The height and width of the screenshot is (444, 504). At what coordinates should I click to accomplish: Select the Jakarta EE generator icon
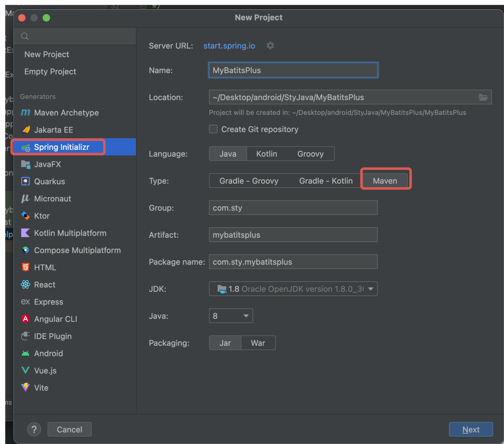[26, 130]
